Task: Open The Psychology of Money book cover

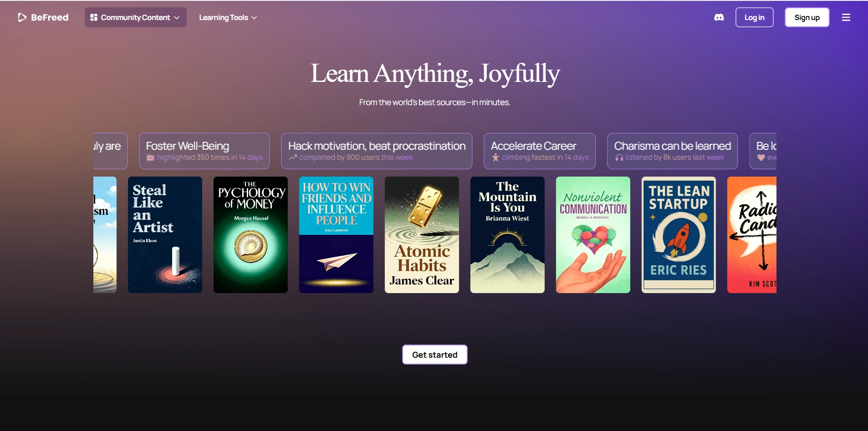Action: (x=250, y=235)
